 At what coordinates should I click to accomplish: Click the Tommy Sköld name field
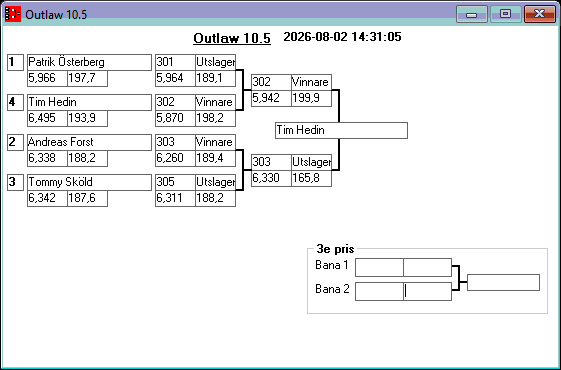point(89,182)
